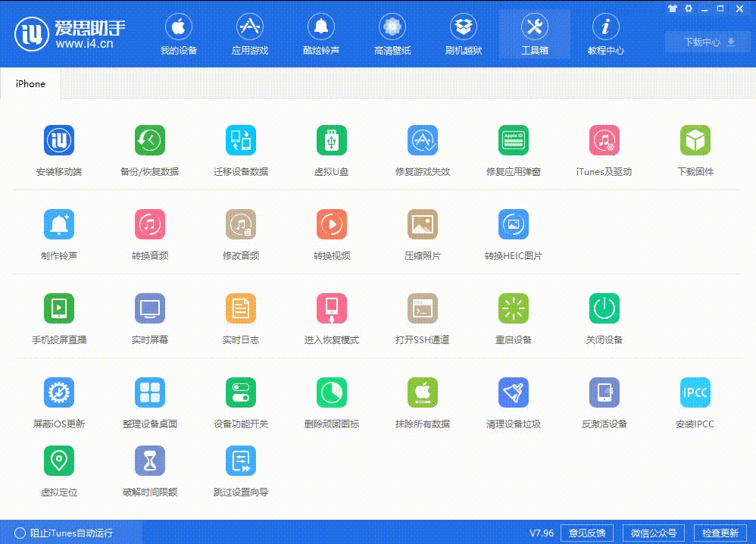756x544 pixels.
Task: Select the 虚拟U盘 virtual USB drive tool
Action: 331,149
